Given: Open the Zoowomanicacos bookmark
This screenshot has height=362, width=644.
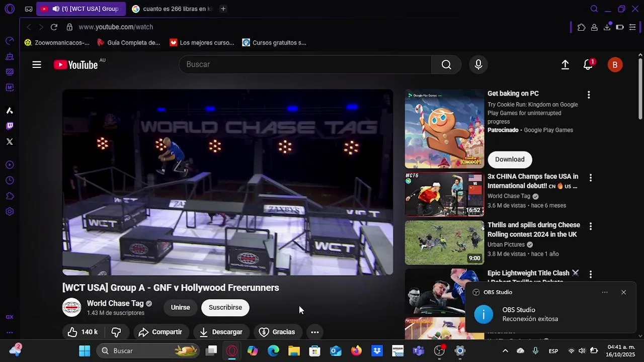Looking at the screenshot, I should [x=57, y=43].
